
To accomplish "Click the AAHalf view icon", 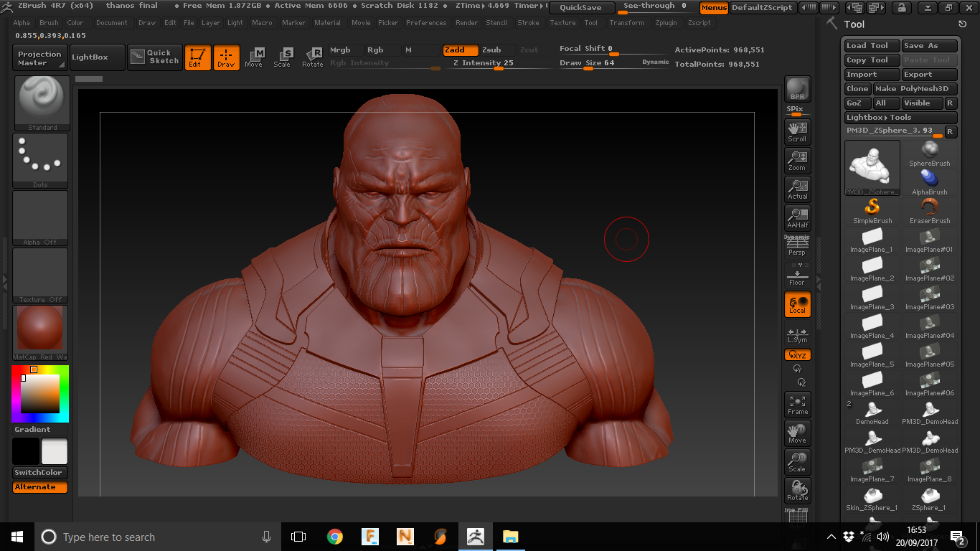I will coord(797,218).
